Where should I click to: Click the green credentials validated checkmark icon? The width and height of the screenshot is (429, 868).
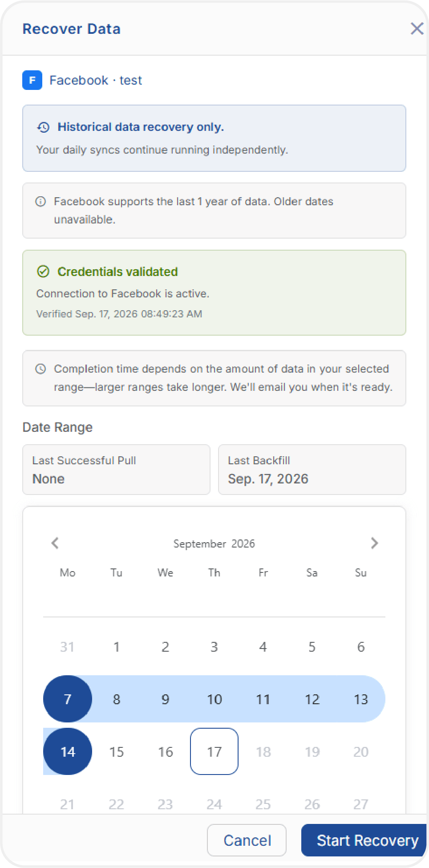point(43,272)
